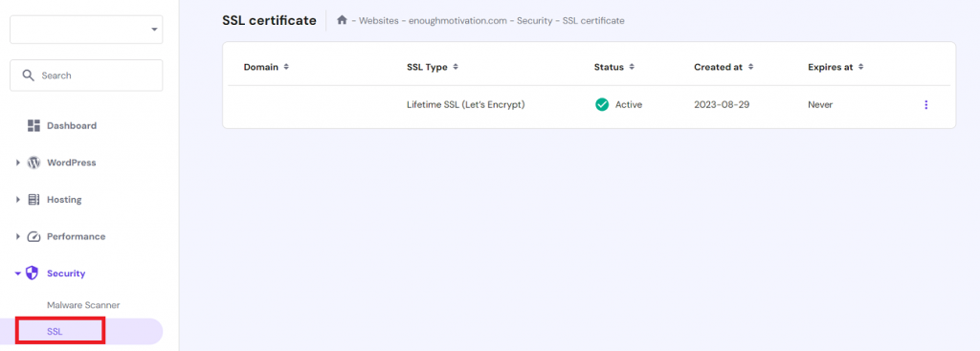Collapse the Security menu arrow
Image resolution: width=980 pixels, height=351 pixels.
pyautogui.click(x=18, y=274)
